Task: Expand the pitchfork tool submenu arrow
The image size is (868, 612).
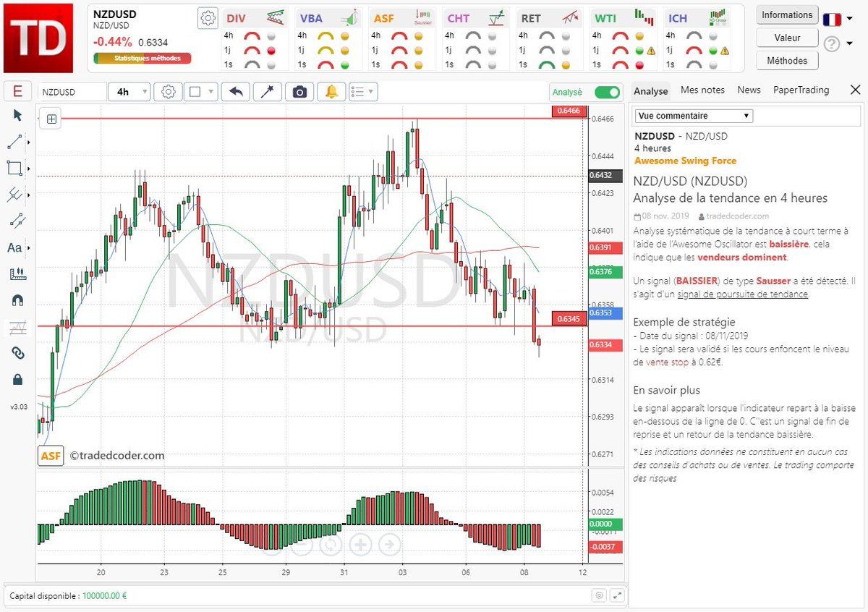Action: [x=29, y=195]
